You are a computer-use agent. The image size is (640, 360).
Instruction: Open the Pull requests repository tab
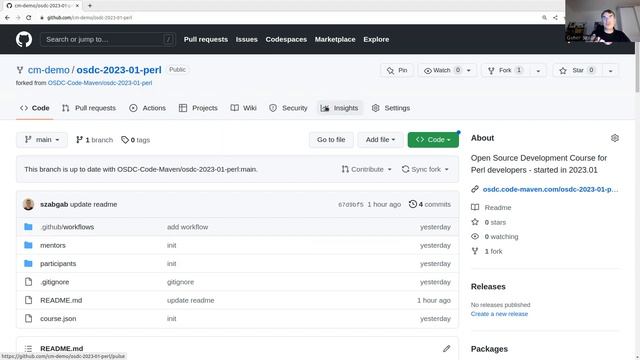[x=89, y=108]
